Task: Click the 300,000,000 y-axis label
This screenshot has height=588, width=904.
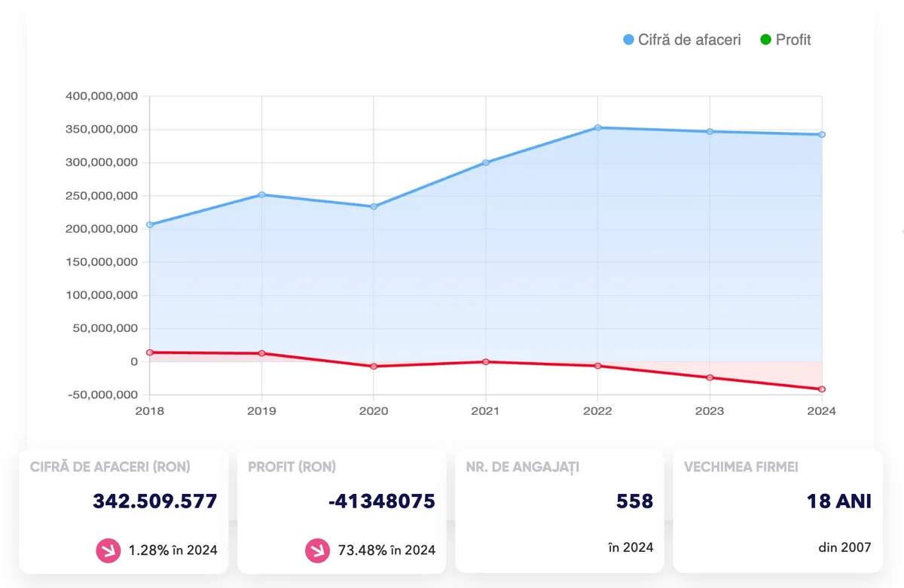Action: 102,163
